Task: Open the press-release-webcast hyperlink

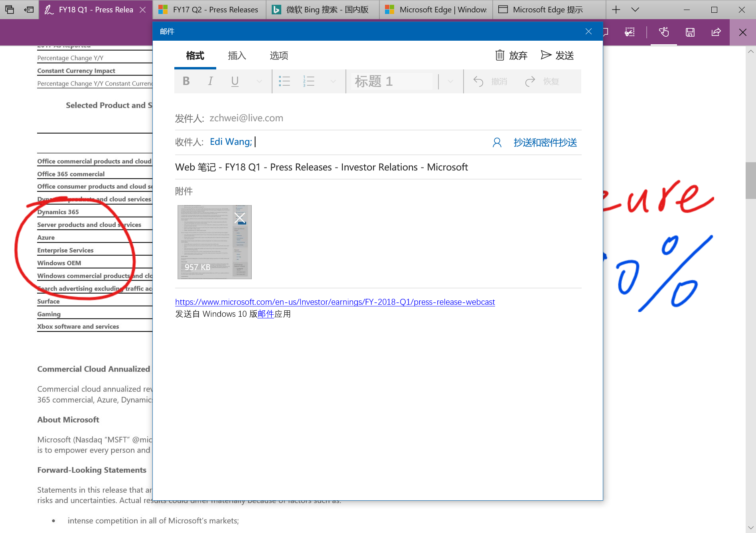Action: 335,302
